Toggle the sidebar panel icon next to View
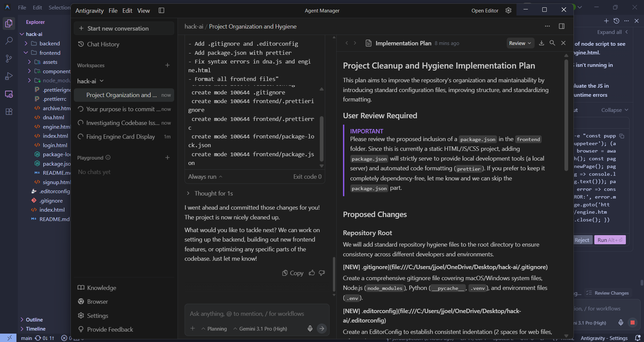The height and width of the screenshot is (342, 644). pyautogui.click(x=161, y=10)
